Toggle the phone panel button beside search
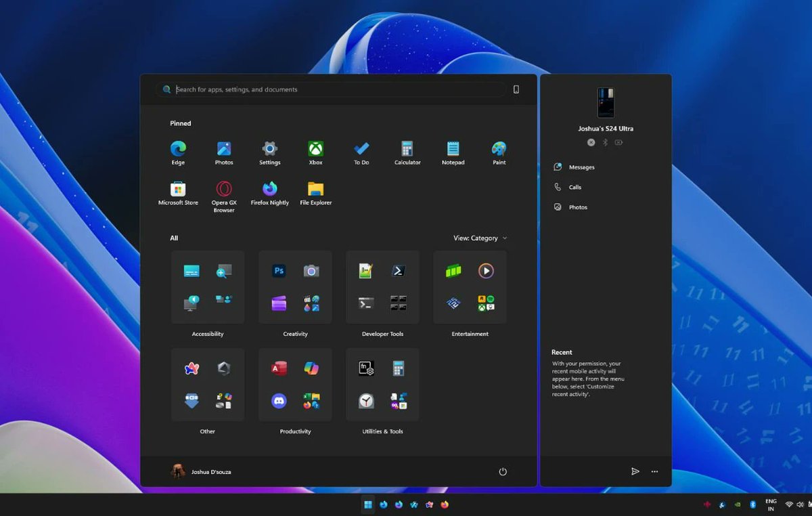 (516, 89)
